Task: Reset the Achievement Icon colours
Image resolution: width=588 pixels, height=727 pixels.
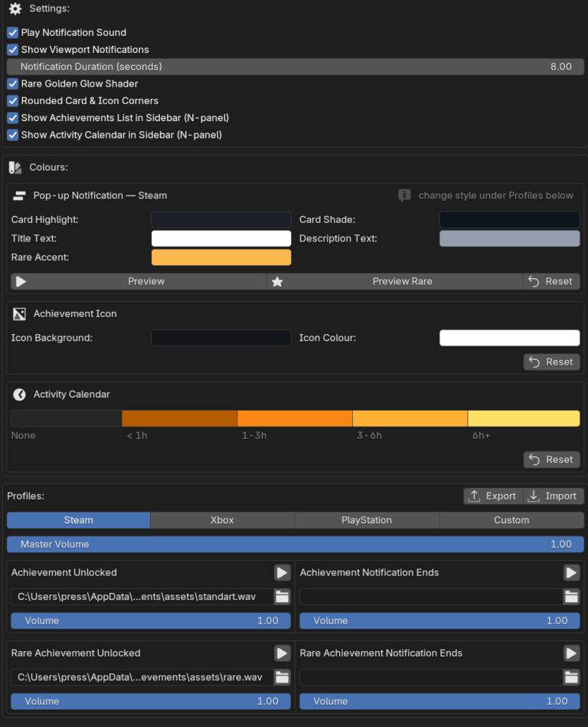Action: tap(551, 362)
